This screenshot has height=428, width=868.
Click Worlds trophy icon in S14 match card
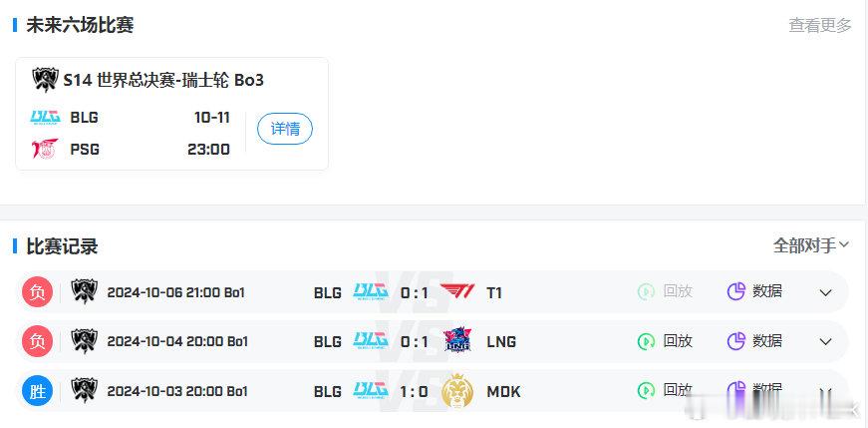point(45,80)
